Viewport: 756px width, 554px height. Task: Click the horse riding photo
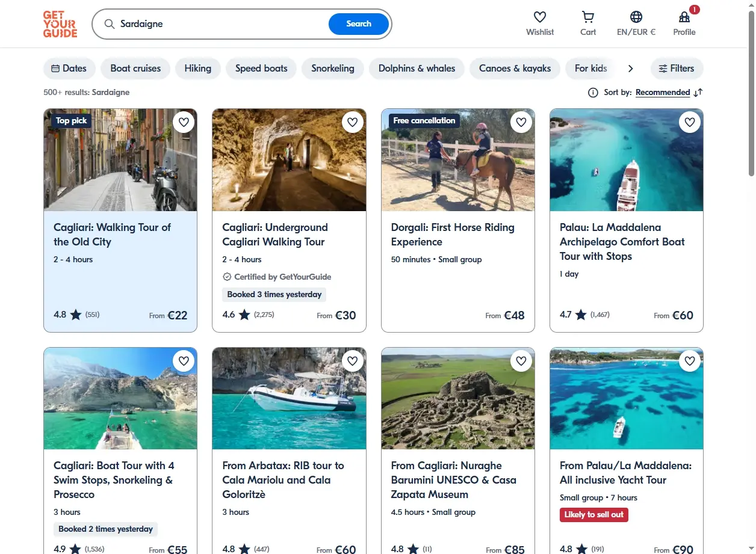[458, 160]
